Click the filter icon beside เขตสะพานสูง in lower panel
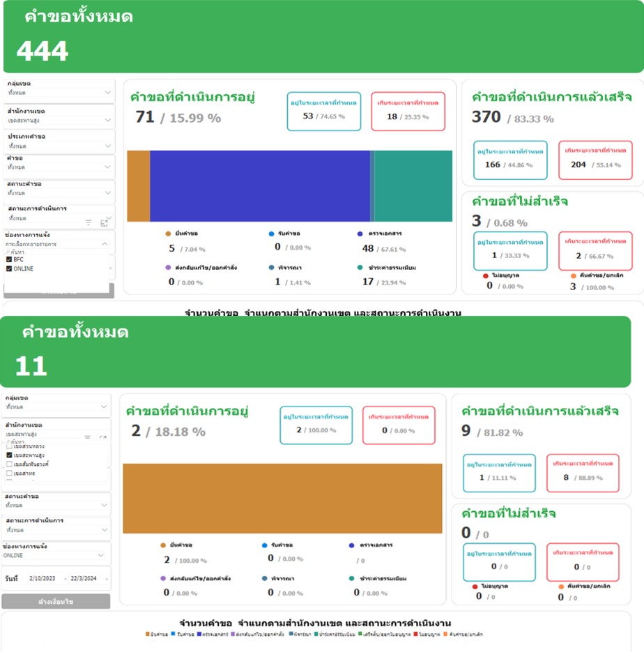Viewport: 644px width, 652px height. (x=88, y=438)
